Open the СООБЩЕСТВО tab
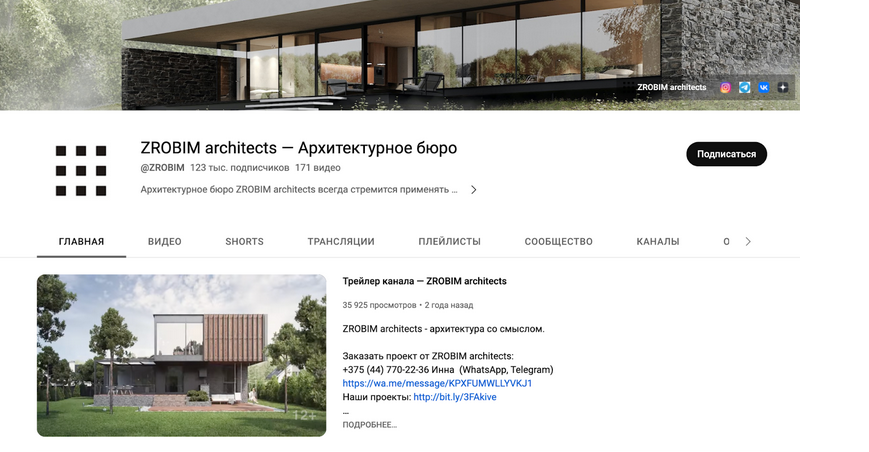 (x=559, y=242)
